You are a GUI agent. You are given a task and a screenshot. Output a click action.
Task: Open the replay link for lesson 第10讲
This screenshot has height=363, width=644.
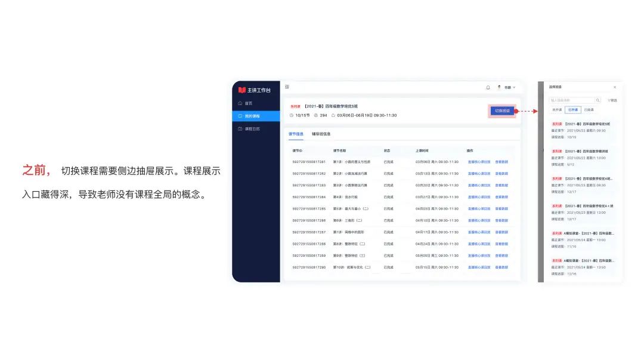479,267
